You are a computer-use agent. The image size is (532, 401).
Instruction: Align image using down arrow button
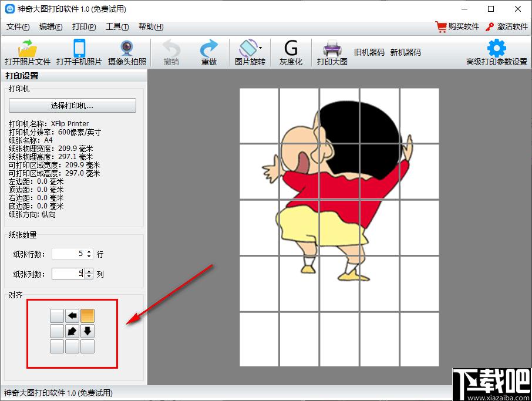pos(87,331)
